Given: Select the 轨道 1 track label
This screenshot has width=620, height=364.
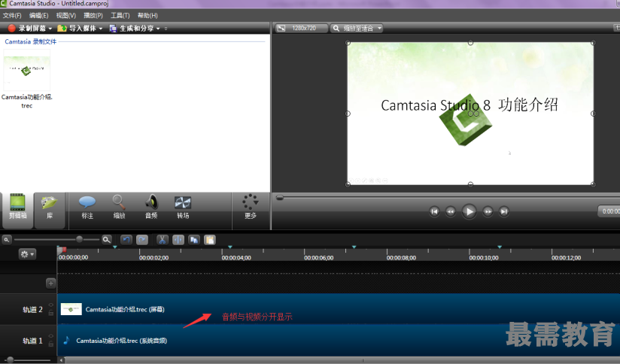Looking at the screenshot, I should click(32, 341).
